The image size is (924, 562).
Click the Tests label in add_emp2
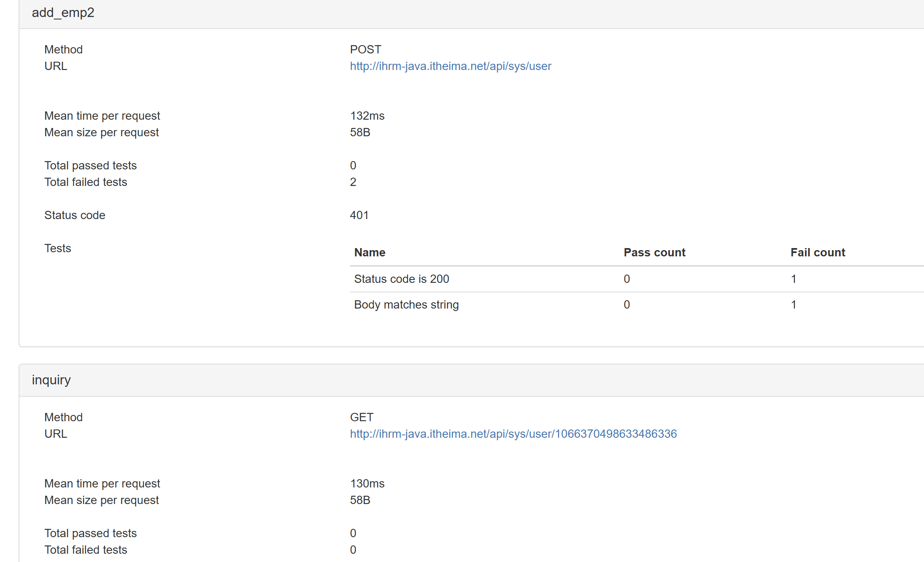click(x=58, y=248)
